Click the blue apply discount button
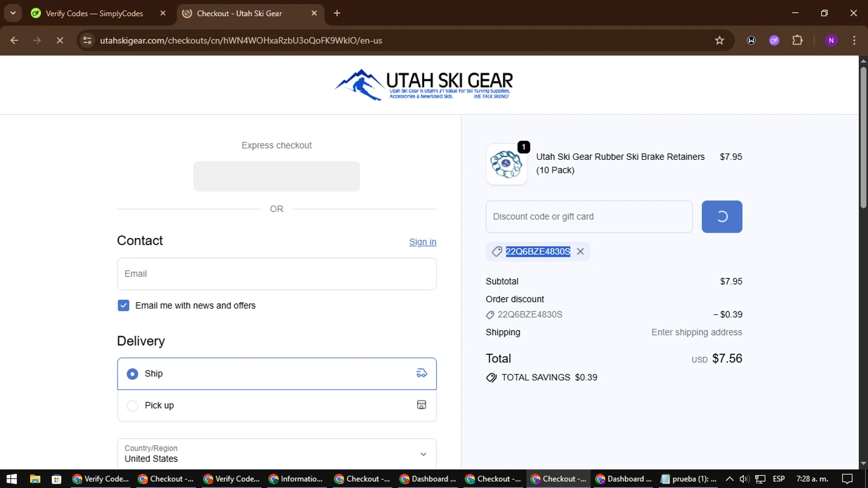This screenshot has width=868, height=488. click(x=722, y=217)
